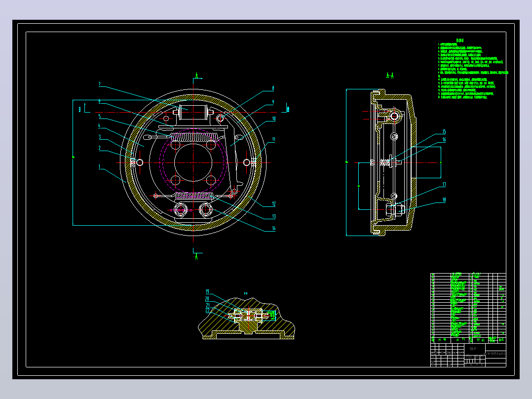
Task: Select callout number 16 on section view
Action: click(x=444, y=140)
